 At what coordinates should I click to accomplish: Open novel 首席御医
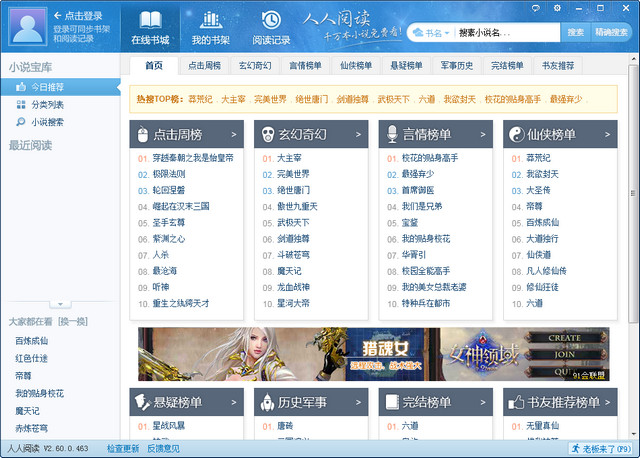point(418,190)
